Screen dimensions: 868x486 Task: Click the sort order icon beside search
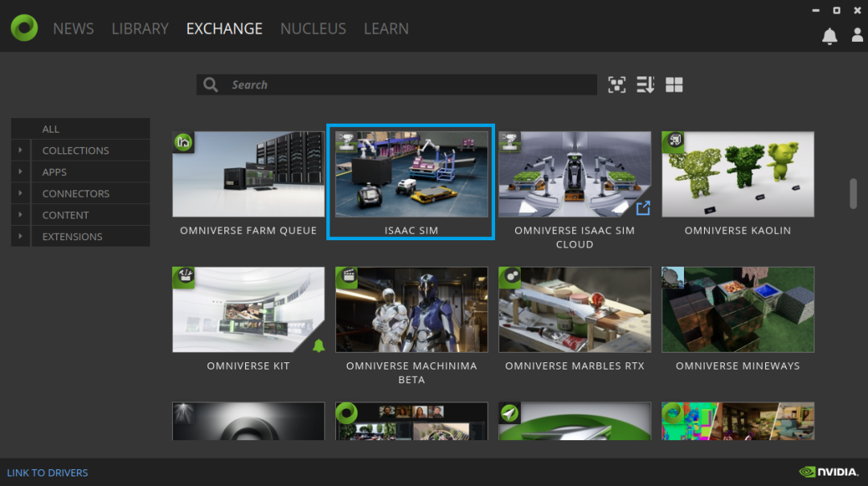645,84
